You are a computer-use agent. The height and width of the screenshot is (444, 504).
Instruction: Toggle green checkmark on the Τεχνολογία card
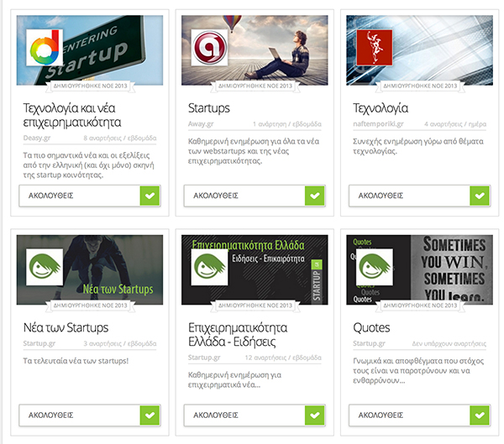tap(479, 196)
